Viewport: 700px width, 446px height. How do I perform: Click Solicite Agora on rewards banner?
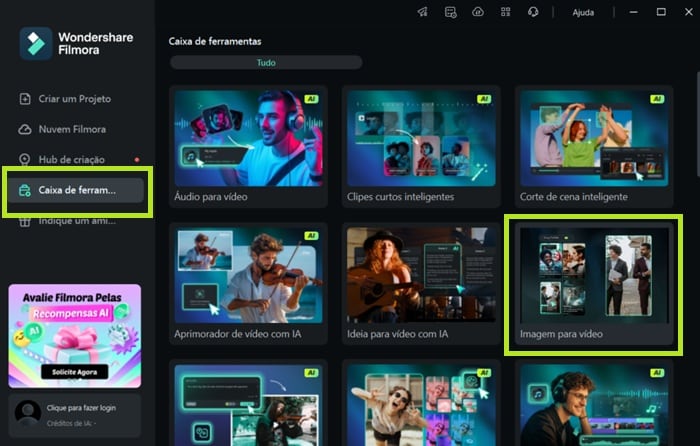pos(75,371)
